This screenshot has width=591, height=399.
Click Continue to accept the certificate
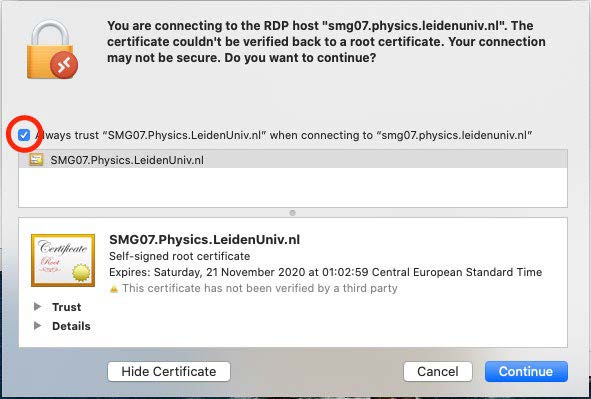coord(526,371)
